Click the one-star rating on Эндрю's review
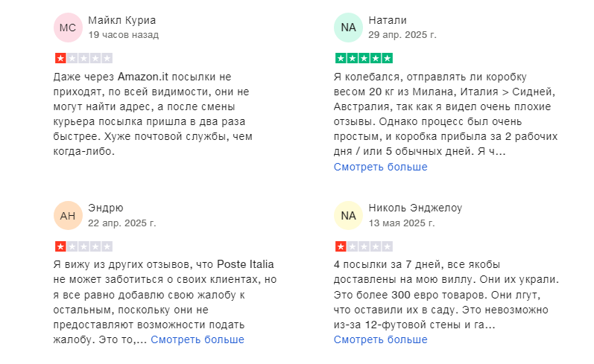The width and height of the screenshot is (594, 364). 83,246
